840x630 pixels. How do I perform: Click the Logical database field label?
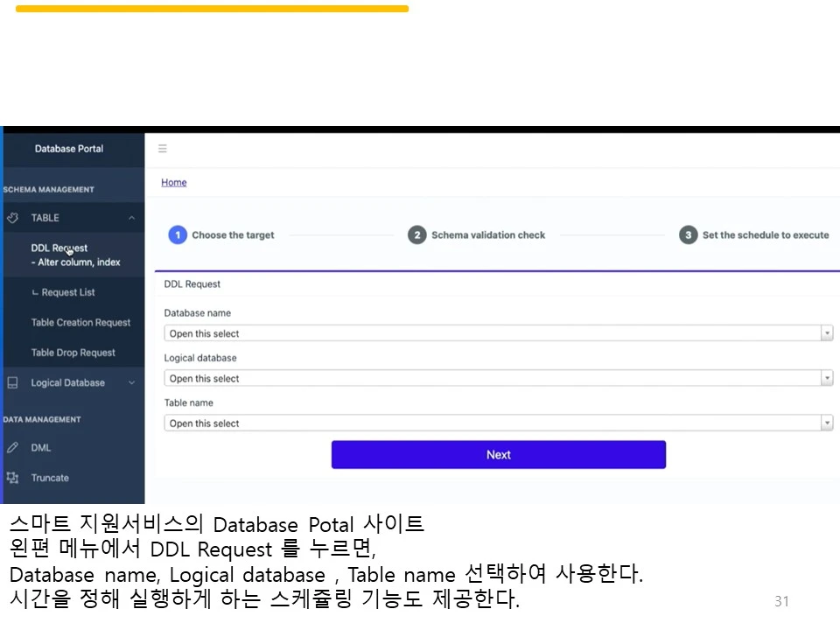199,358
